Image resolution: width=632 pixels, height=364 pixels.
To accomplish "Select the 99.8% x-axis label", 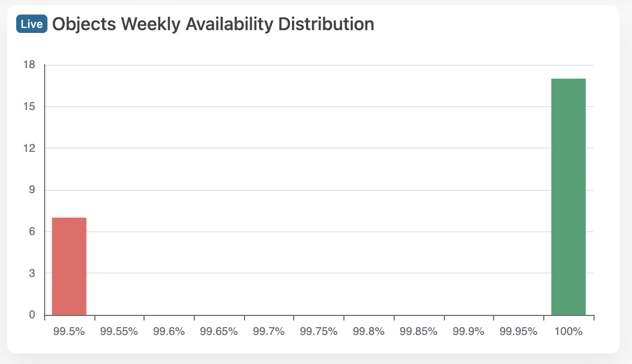I will (368, 331).
